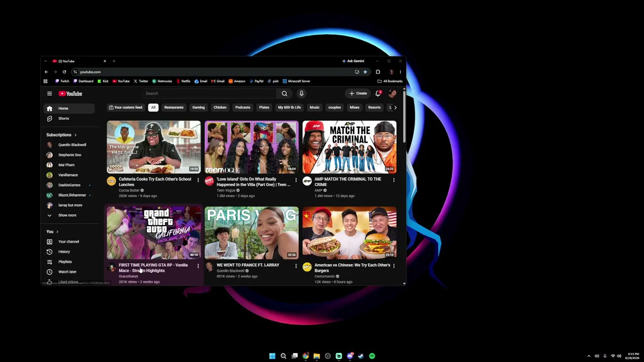This screenshot has height=362, width=644.
Task: Expand the You section
Action: 52,232
